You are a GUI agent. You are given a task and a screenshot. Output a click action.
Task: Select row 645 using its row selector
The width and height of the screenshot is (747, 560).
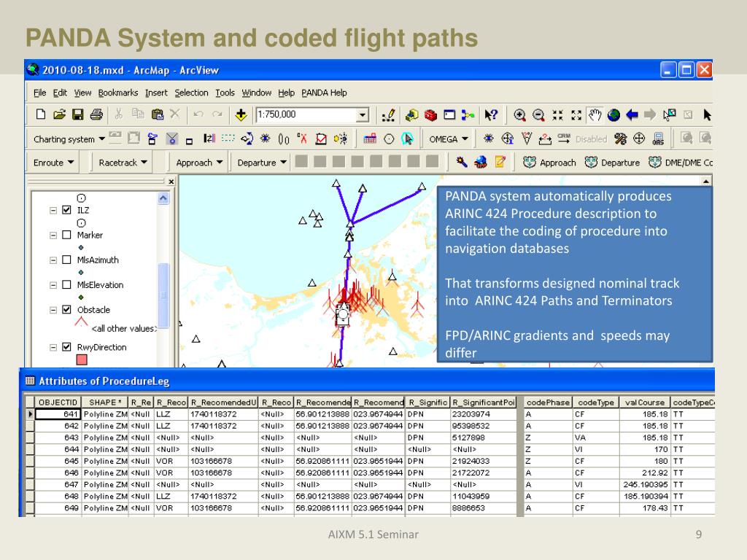(30, 461)
